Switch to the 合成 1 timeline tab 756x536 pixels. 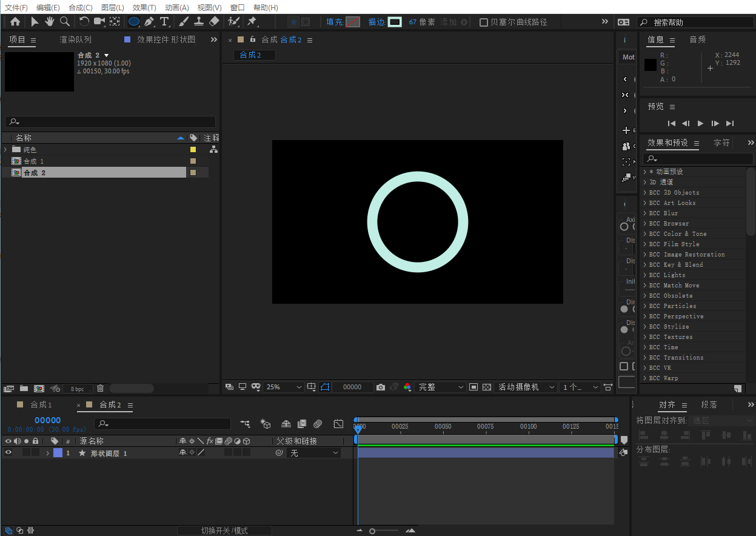pos(41,405)
